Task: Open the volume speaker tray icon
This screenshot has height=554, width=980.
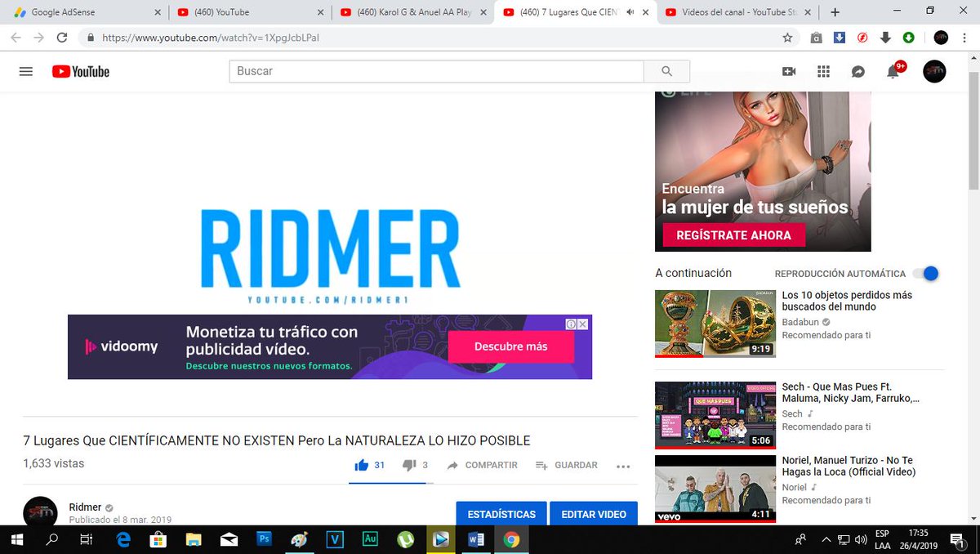Action: [x=861, y=539]
